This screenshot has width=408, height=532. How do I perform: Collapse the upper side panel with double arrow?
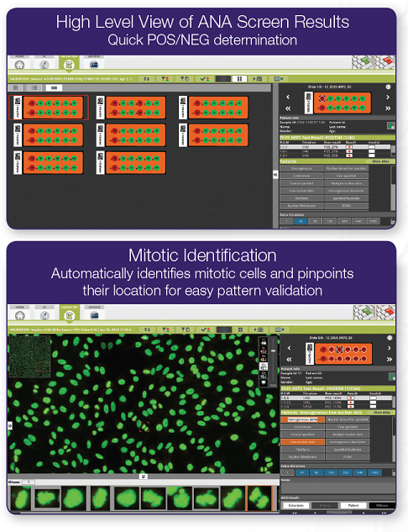(275, 175)
